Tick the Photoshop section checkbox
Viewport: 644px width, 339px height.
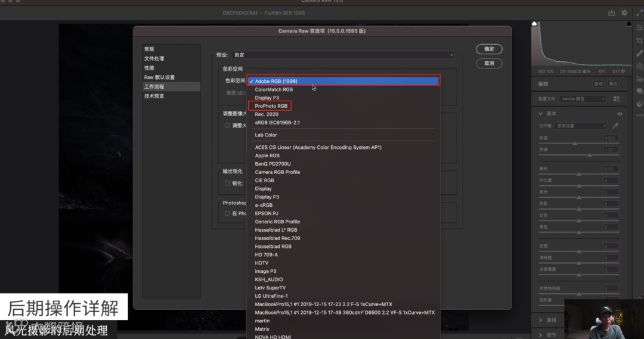pyautogui.click(x=227, y=213)
